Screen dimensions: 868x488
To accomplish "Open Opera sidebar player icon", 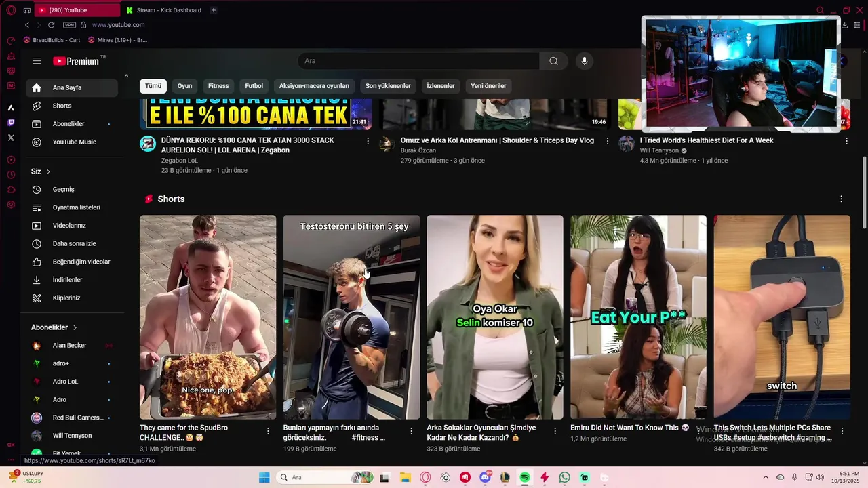I will tap(11, 160).
